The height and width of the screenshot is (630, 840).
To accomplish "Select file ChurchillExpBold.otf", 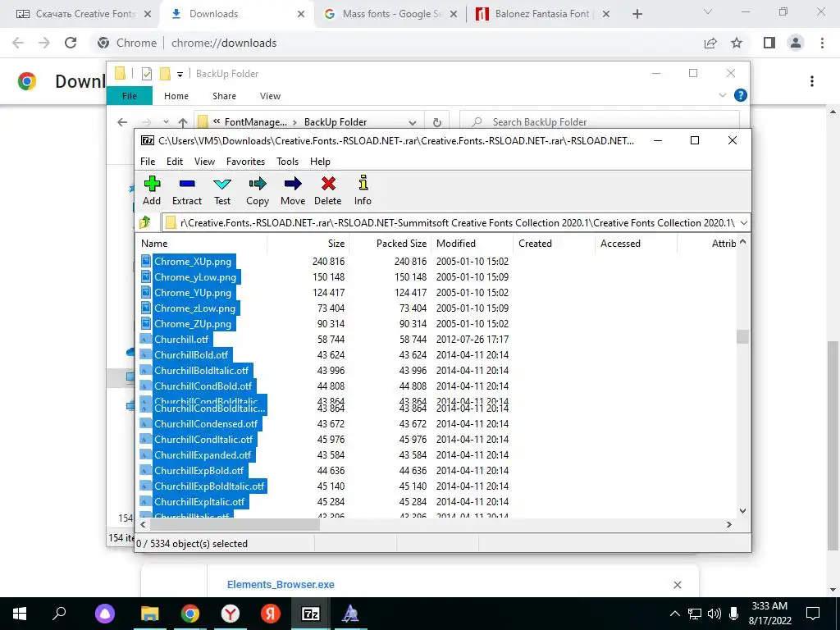I will coord(199,470).
